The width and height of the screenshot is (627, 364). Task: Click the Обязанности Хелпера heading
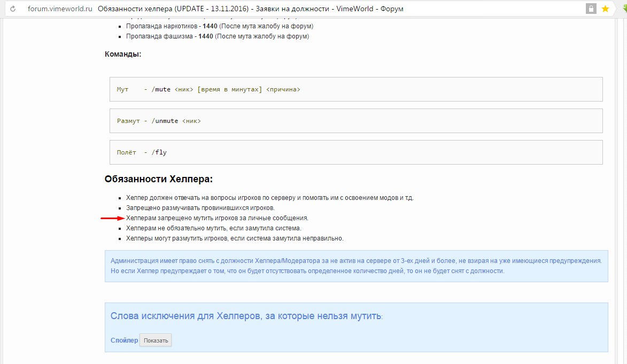159,179
